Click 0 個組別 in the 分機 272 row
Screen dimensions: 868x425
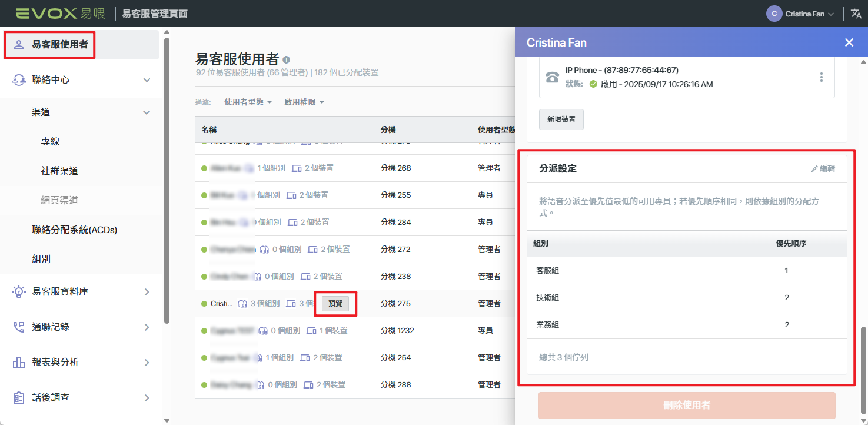[288, 250]
